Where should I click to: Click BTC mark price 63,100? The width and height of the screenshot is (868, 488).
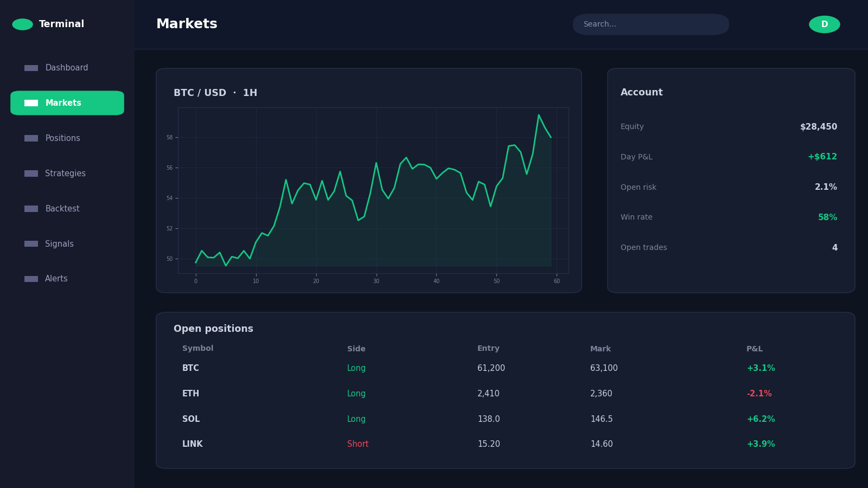tap(604, 369)
